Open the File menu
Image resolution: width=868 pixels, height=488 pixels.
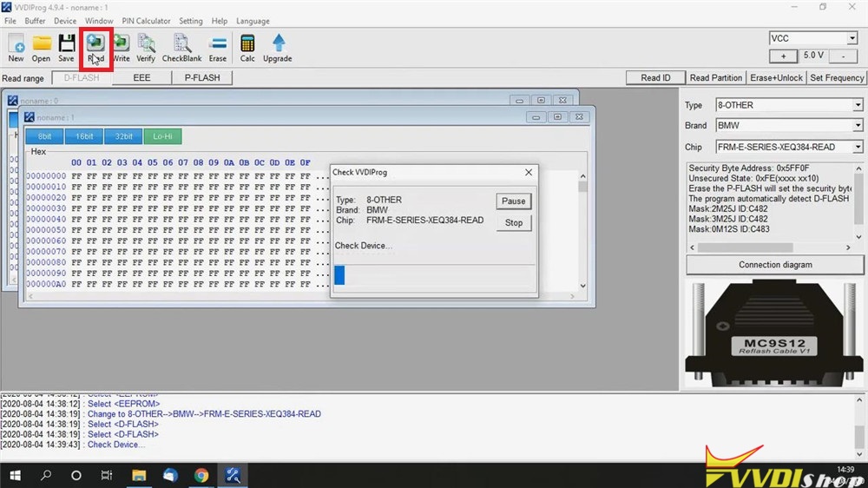pyautogui.click(x=10, y=21)
